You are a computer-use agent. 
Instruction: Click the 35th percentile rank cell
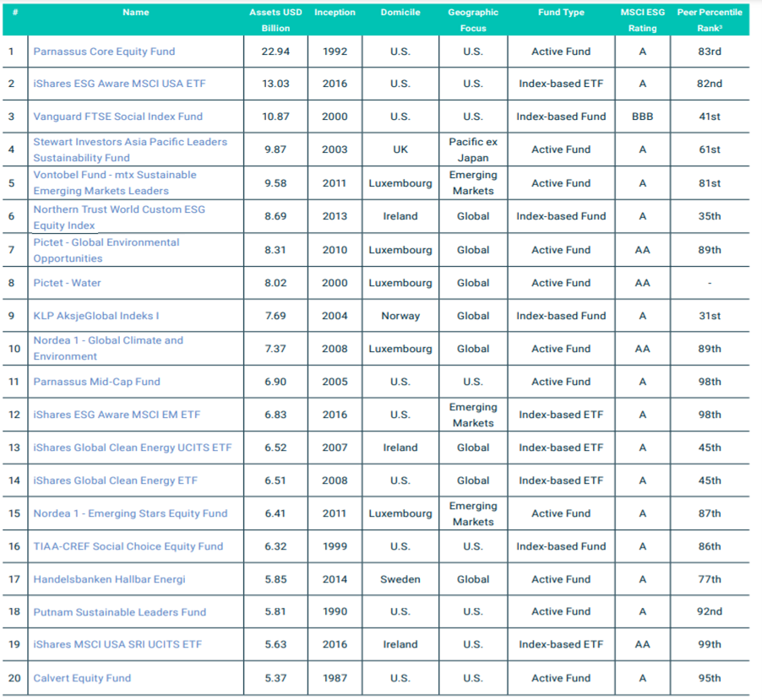pyautogui.click(x=710, y=216)
